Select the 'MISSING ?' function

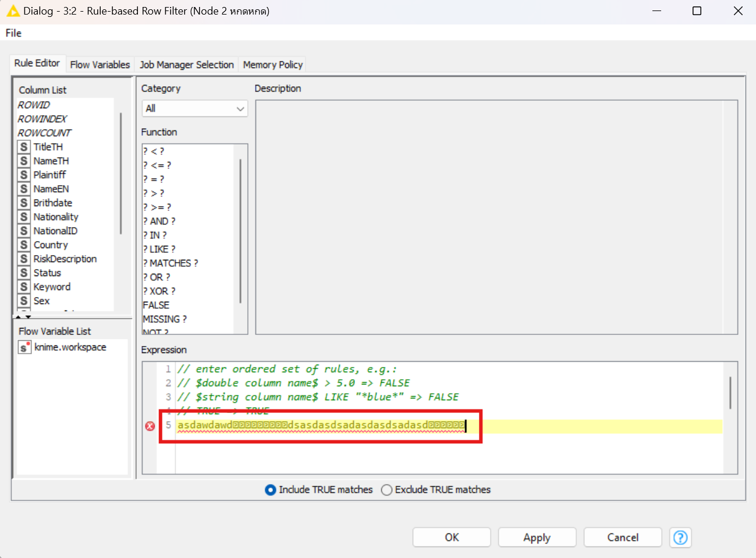coord(165,319)
